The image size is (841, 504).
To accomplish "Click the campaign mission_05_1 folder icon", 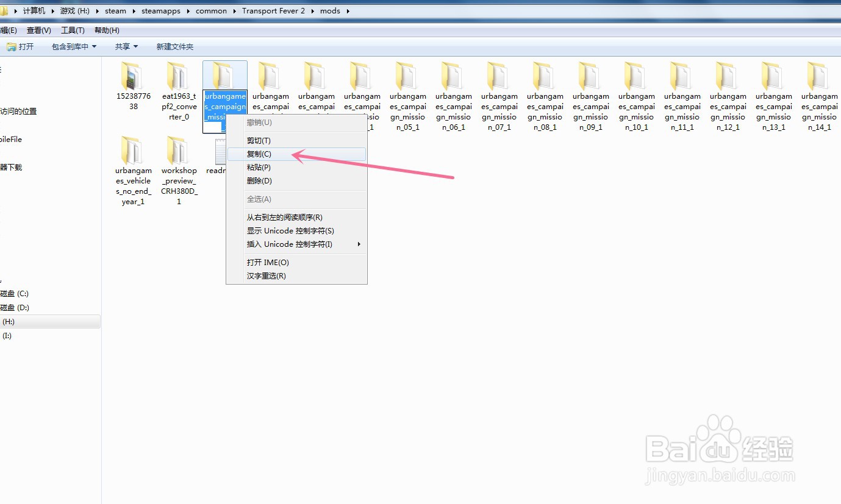I will pyautogui.click(x=407, y=76).
